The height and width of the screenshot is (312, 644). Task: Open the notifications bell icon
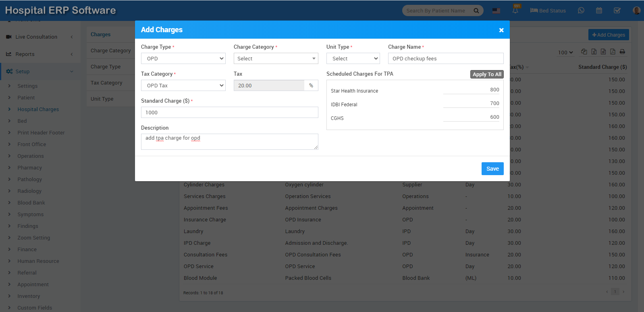pos(515,11)
